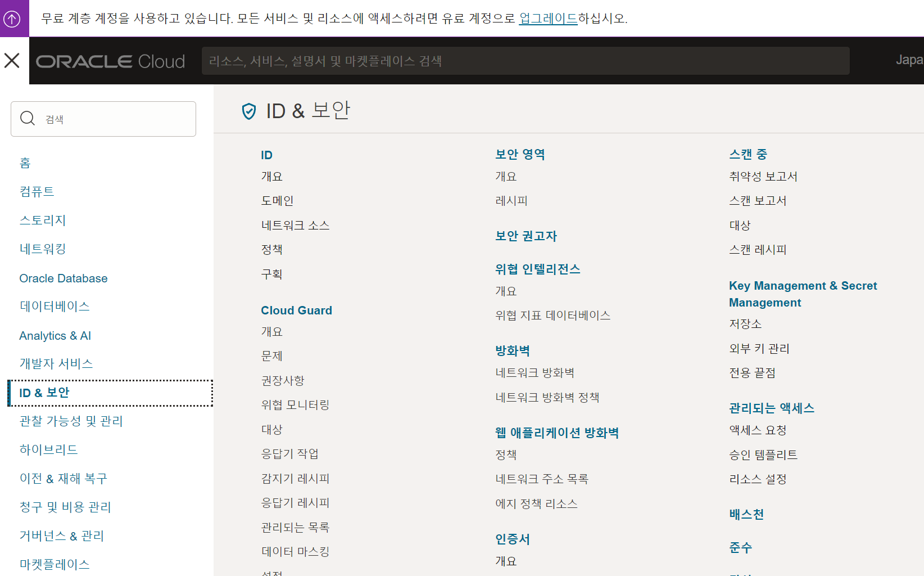The height and width of the screenshot is (576, 924).
Task: Open 권장사항 under Cloud Guard
Action: (x=283, y=381)
